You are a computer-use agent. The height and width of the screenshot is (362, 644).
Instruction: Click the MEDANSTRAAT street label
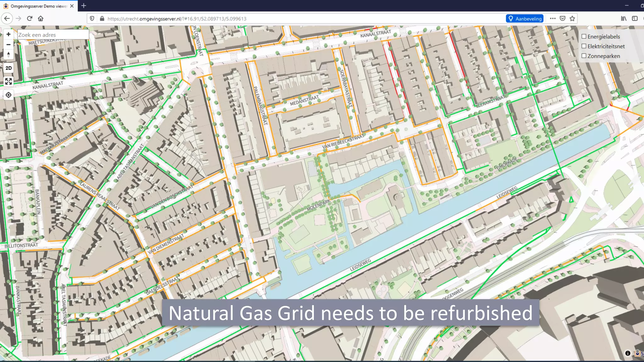pos(304,101)
